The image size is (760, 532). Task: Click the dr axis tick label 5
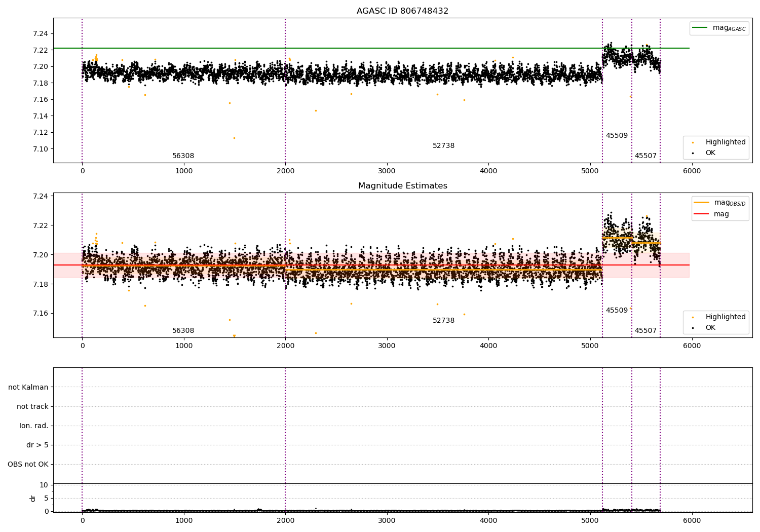click(x=46, y=499)
